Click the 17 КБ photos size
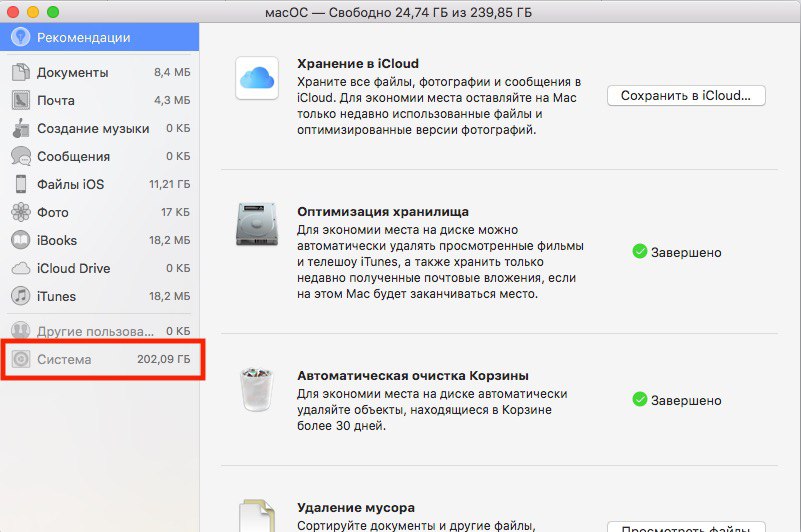 [175, 212]
